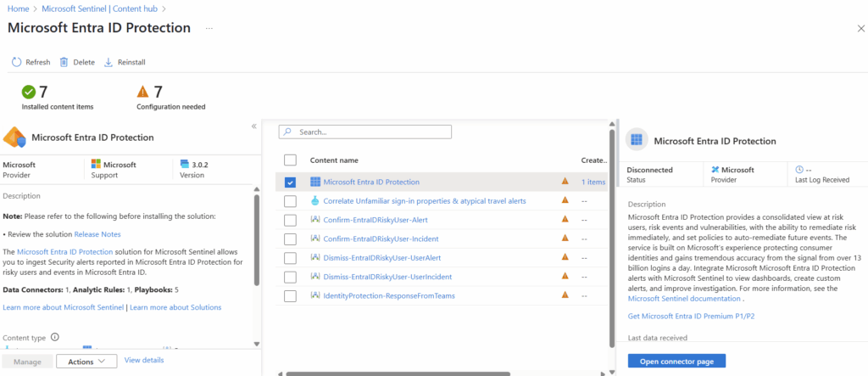
Task: Go to Home breadcrumb
Action: click(18, 8)
